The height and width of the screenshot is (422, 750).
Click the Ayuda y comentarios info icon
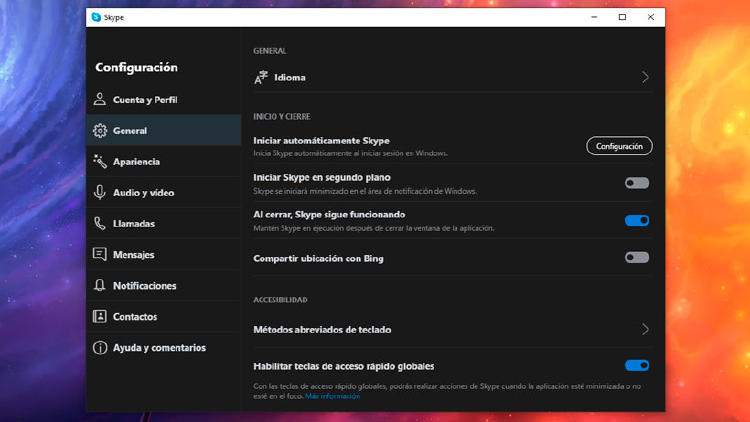tap(100, 348)
